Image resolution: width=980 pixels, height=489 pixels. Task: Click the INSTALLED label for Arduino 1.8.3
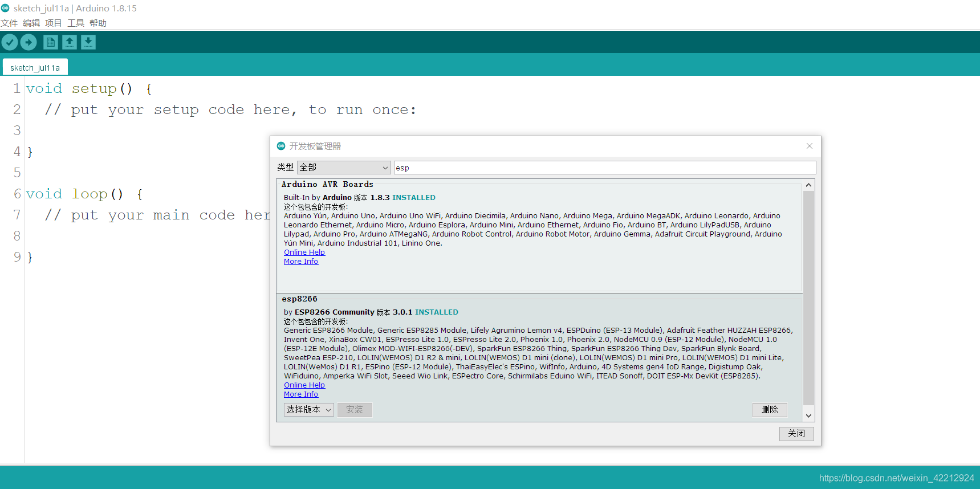click(414, 198)
